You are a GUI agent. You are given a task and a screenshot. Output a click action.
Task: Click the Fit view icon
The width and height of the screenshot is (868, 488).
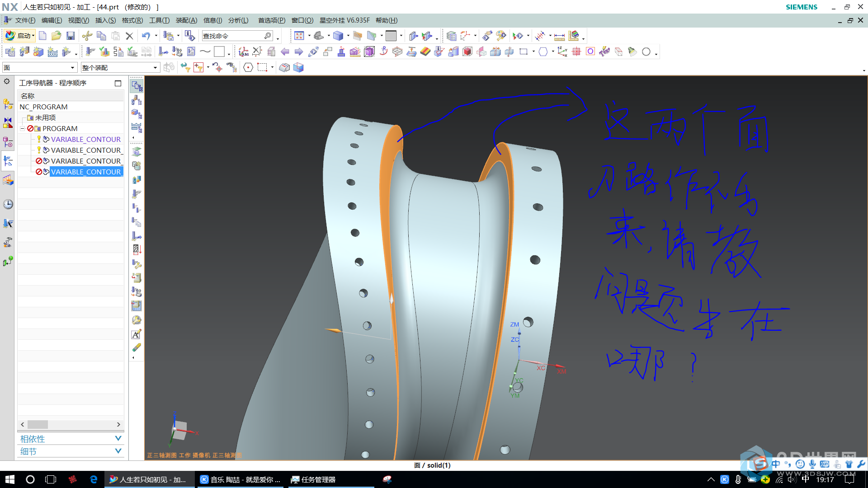299,36
